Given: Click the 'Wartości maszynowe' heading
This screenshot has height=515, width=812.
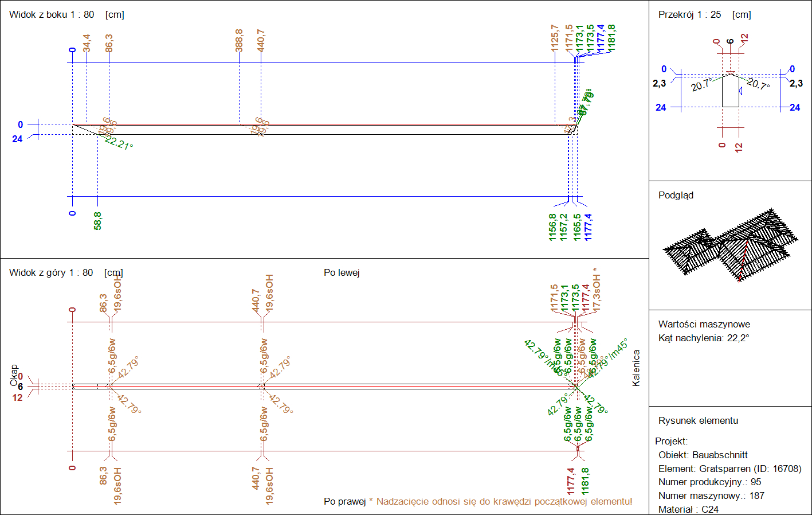Looking at the screenshot, I should click(x=704, y=324).
